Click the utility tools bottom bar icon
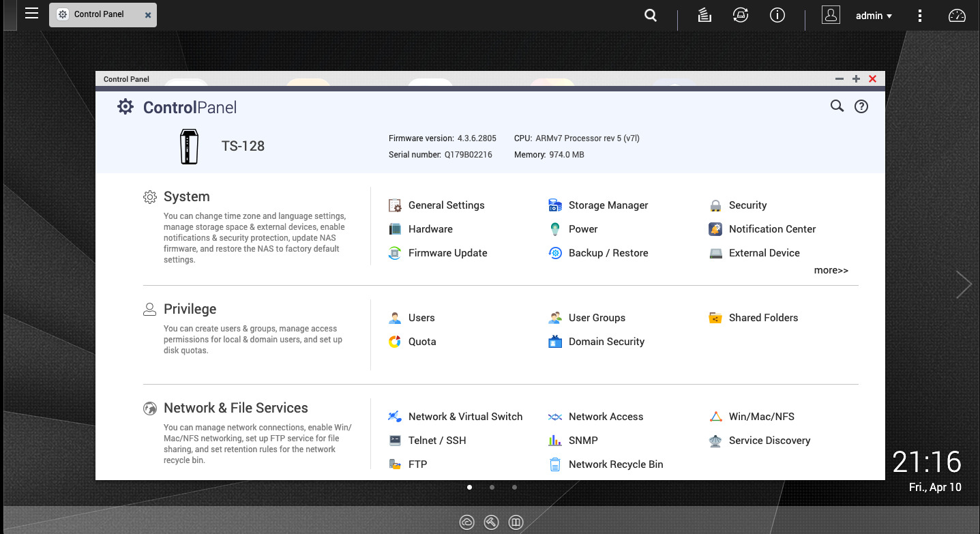The image size is (980, 534). tap(492, 522)
